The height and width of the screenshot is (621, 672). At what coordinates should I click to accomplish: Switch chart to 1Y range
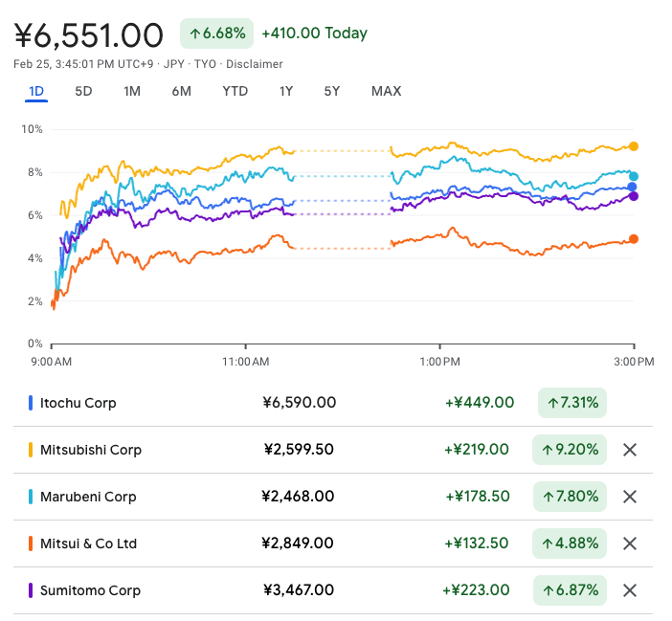coord(286,91)
